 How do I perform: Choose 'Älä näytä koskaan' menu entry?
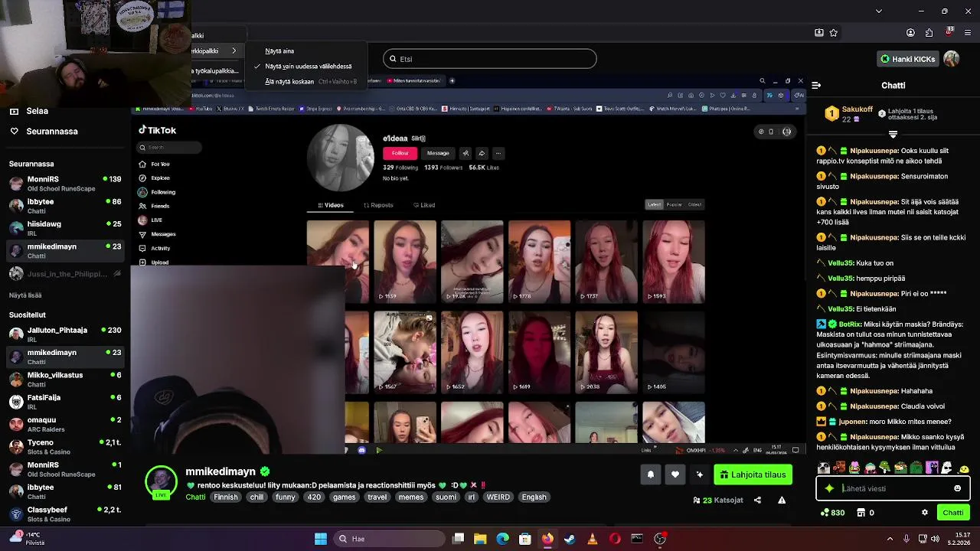306,81
